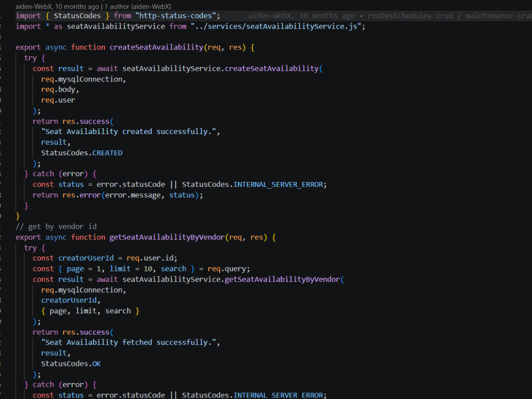Click "StatusCodes.CREATED"
532x399 pixels.
pyautogui.click(x=82, y=153)
